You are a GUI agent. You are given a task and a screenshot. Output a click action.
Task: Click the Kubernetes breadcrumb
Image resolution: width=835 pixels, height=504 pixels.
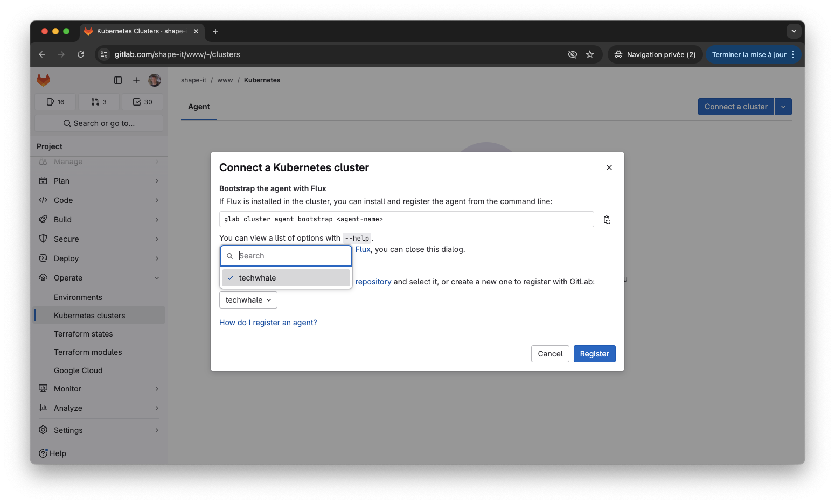(262, 80)
